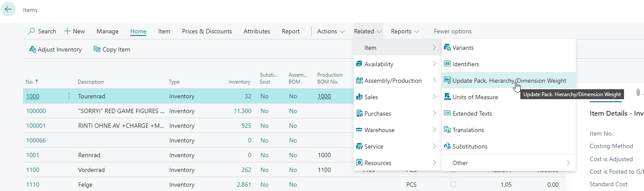Viewport: 644px width, 191px height.
Task: Select Translations in the submenu
Action: point(468,130)
